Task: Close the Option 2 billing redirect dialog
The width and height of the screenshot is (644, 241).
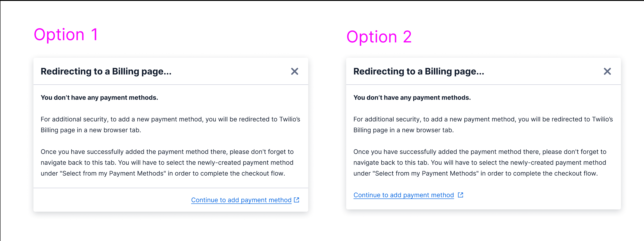Action: (x=607, y=72)
